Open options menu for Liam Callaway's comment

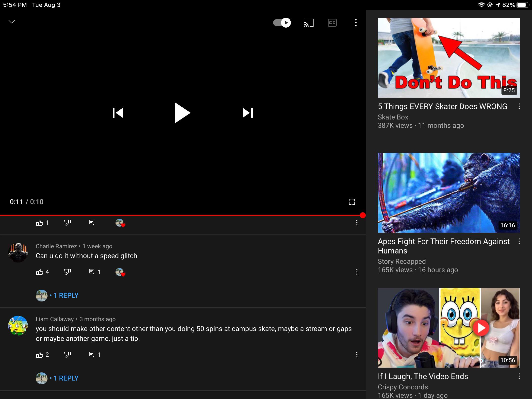[x=356, y=355]
